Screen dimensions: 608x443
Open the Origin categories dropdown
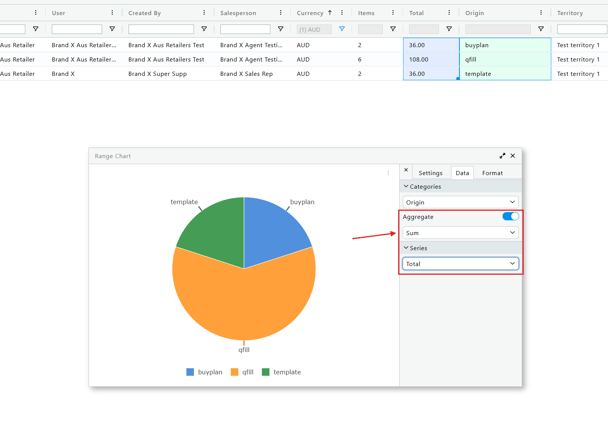(460, 202)
